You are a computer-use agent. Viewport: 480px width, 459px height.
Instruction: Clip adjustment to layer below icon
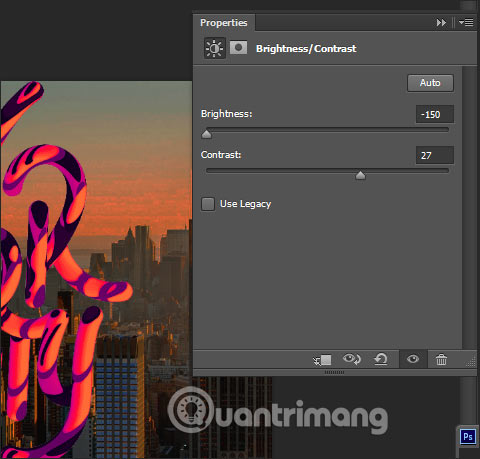pos(322,360)
